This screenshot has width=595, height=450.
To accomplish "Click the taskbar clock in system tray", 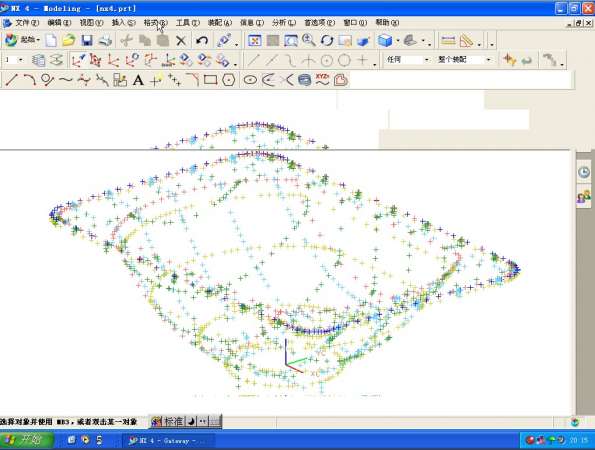I will pos(579,440).
